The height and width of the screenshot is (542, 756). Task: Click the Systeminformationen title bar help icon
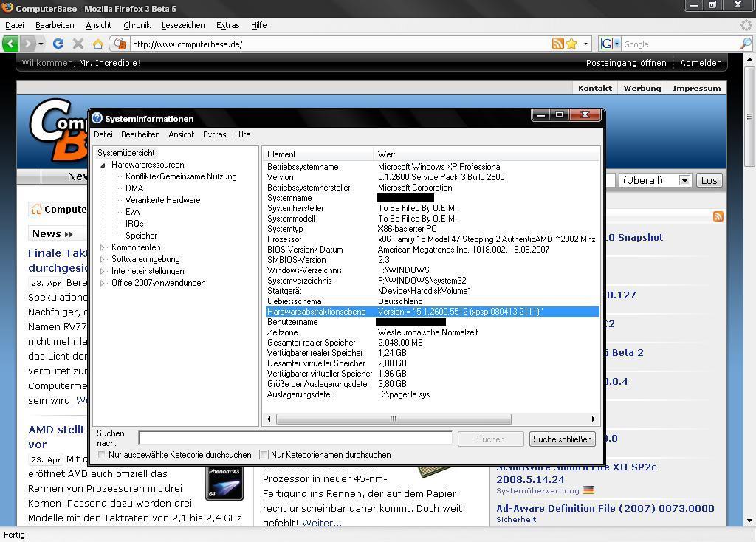click(x=97, y=118)
